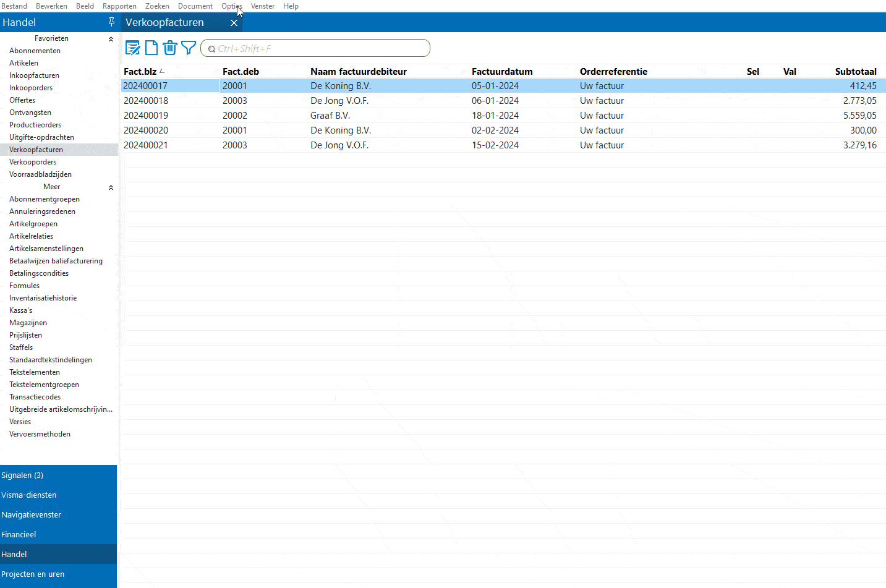Viewport: 886px width, 588px height.
Task: Open Magazijnen in the sidebar
Action: click(28, 323)
